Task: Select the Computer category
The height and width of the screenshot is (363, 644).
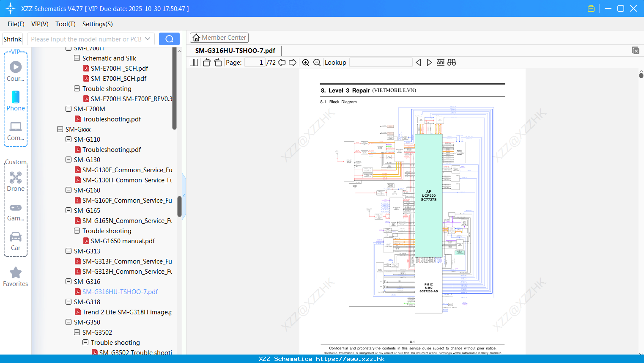Action: [x=16, y=131]
